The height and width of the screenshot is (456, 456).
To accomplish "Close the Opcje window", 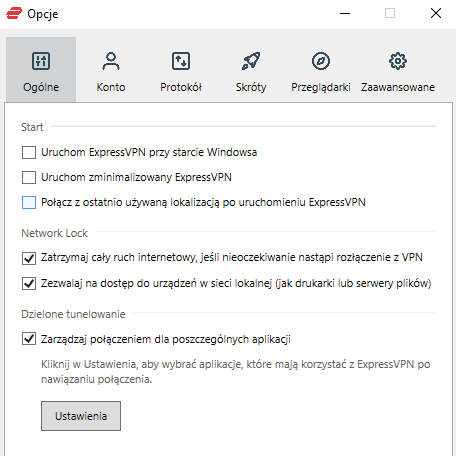I will [x=436, y=14].
